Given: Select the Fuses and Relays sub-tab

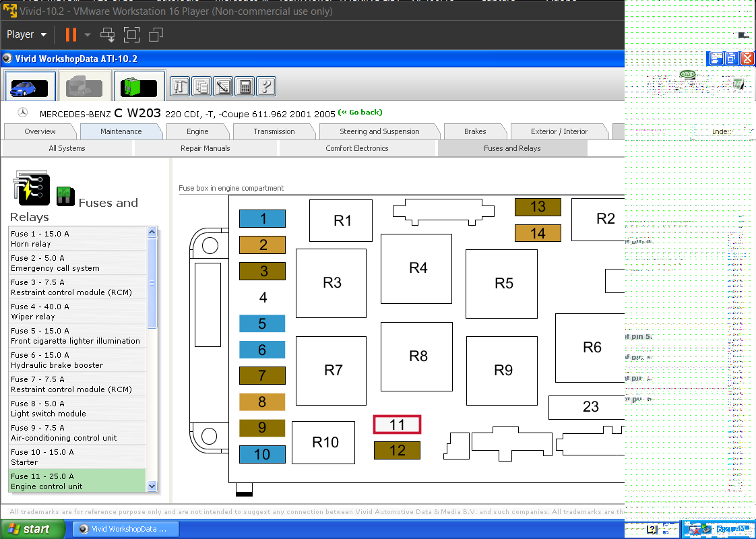Looking at the screenshot, I should 512,148.
